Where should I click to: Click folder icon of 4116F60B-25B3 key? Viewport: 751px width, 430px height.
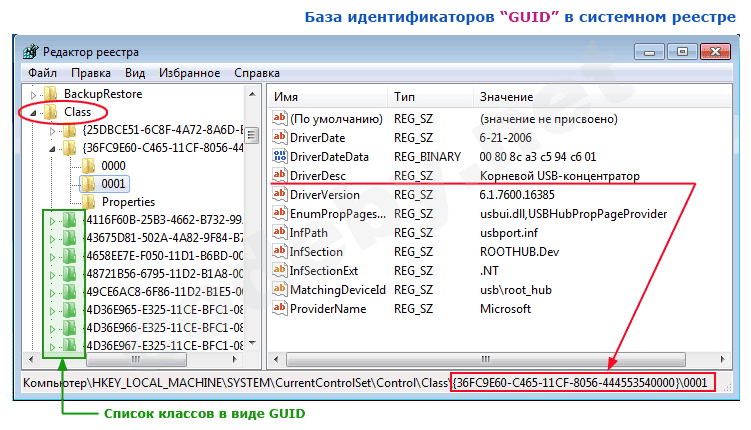click(x=69, y=220)
